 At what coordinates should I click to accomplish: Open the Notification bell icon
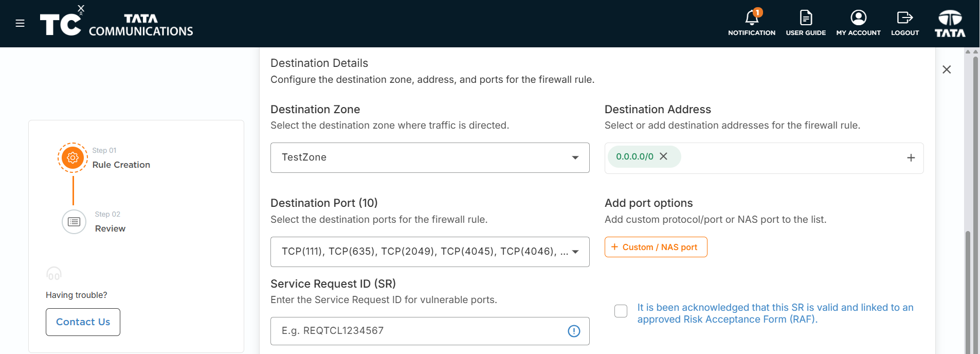click(752, 18)
